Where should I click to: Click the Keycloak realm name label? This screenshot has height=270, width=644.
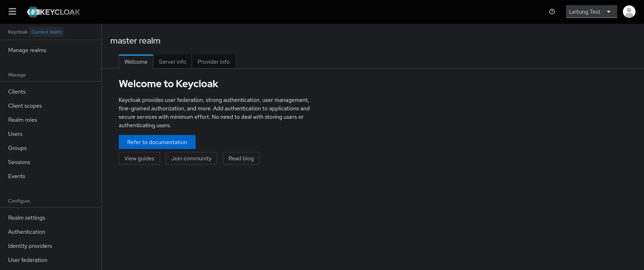18,32
